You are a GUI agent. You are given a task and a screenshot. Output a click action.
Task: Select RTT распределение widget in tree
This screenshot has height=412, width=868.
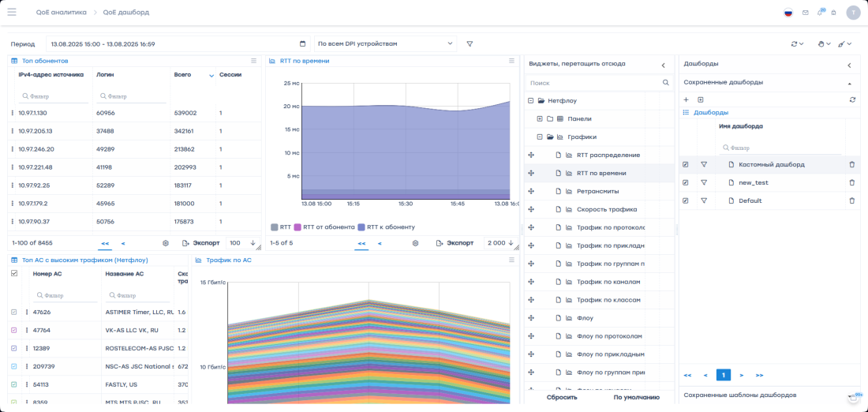[608, 155]
